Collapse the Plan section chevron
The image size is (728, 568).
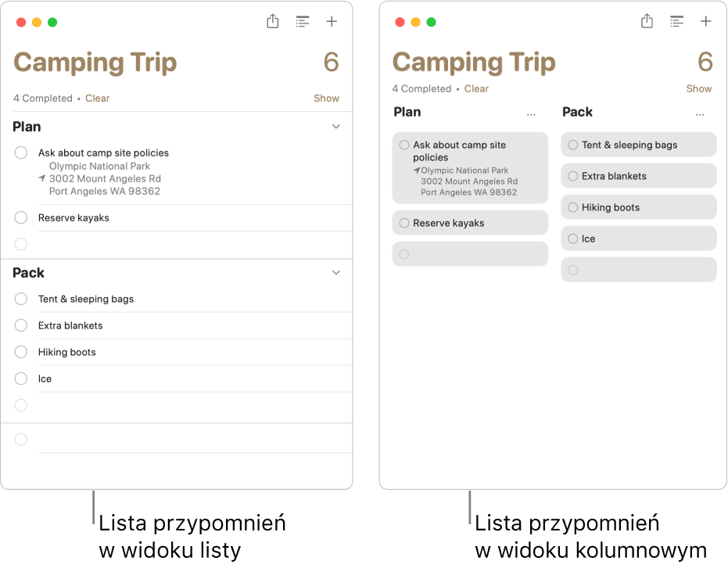[336, 127]
